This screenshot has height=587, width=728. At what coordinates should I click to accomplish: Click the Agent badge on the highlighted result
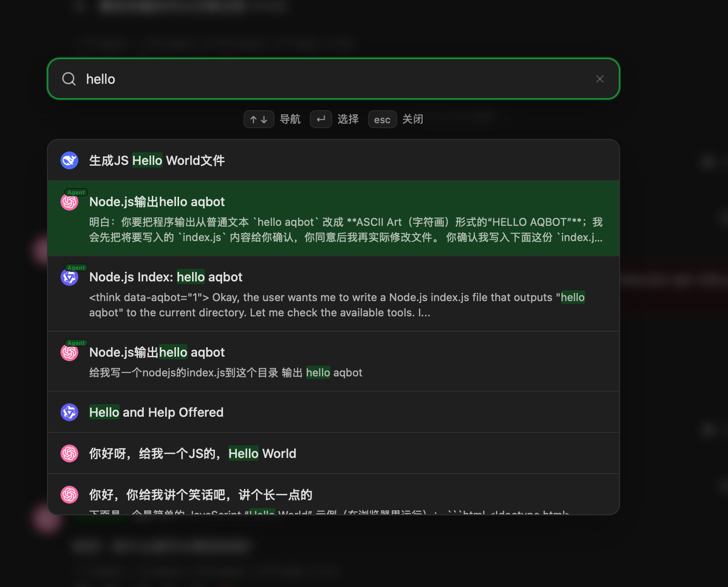tap(76, 192)
